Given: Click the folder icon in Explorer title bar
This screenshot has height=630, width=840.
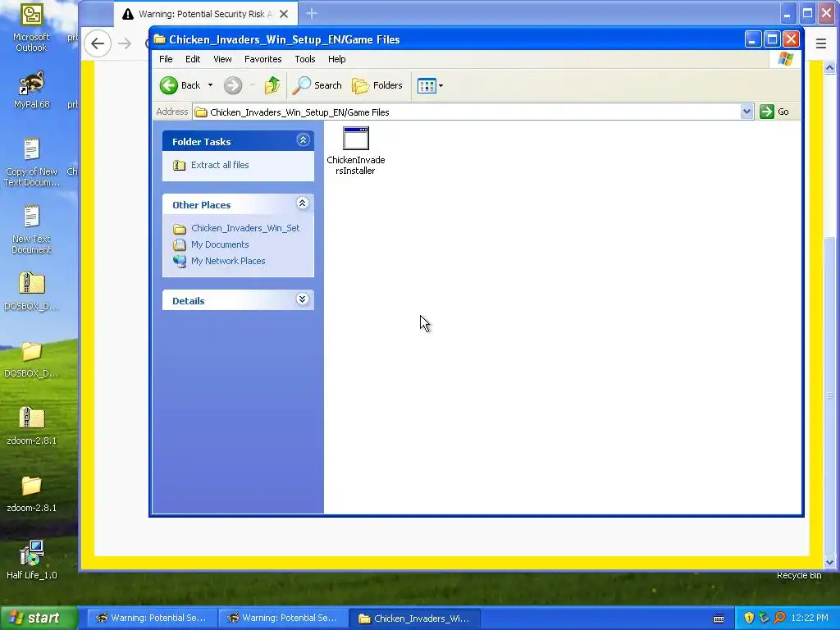Looking at the screenshot, I should 160,39.
